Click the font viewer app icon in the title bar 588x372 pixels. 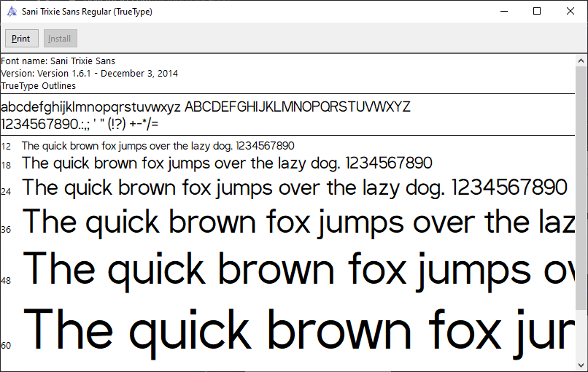12,11
